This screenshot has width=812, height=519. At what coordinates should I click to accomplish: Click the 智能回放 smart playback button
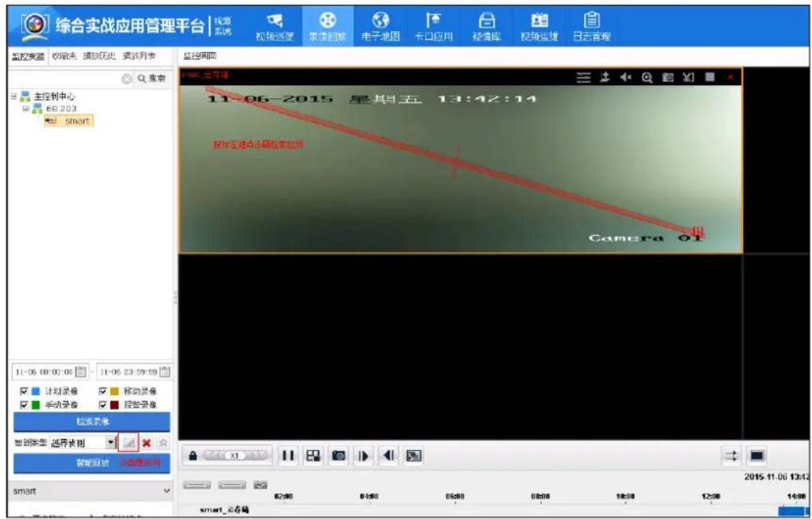point(92,463)
